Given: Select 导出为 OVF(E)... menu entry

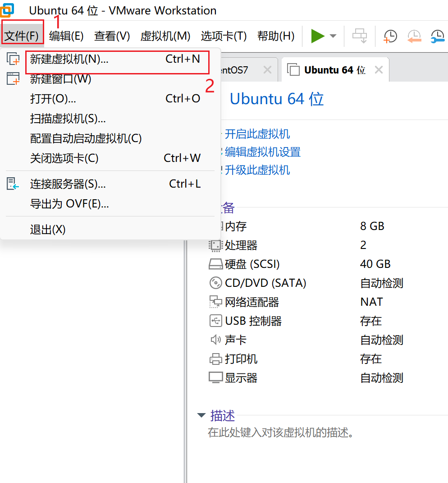Looking at the screenshot, I should [110, 203].
